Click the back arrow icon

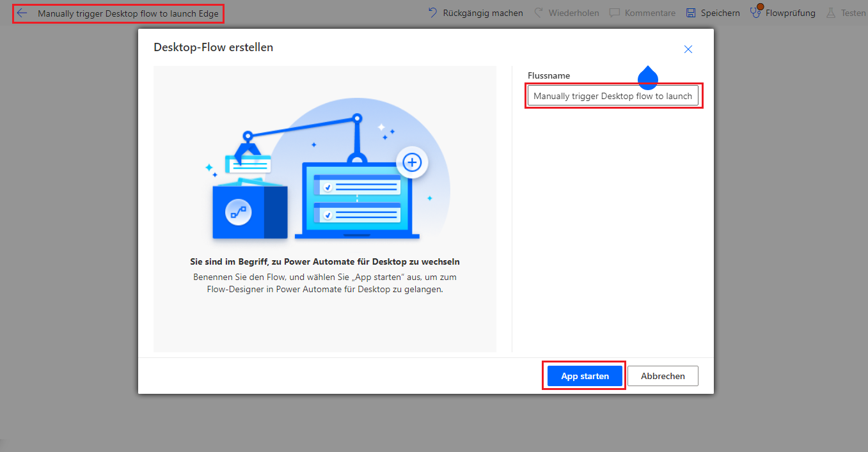[22, 13]
